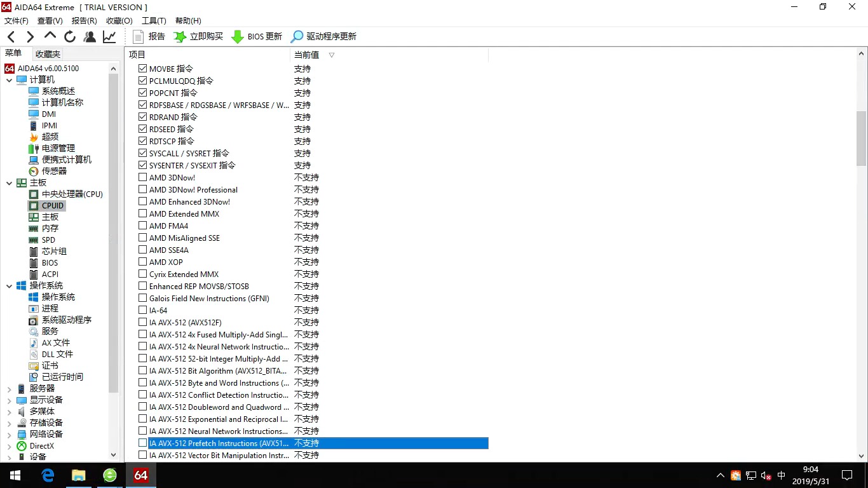This screenshot has width=868, height=488.
Task: Collapse the 计算机 tree node
Action: point(9,80)
